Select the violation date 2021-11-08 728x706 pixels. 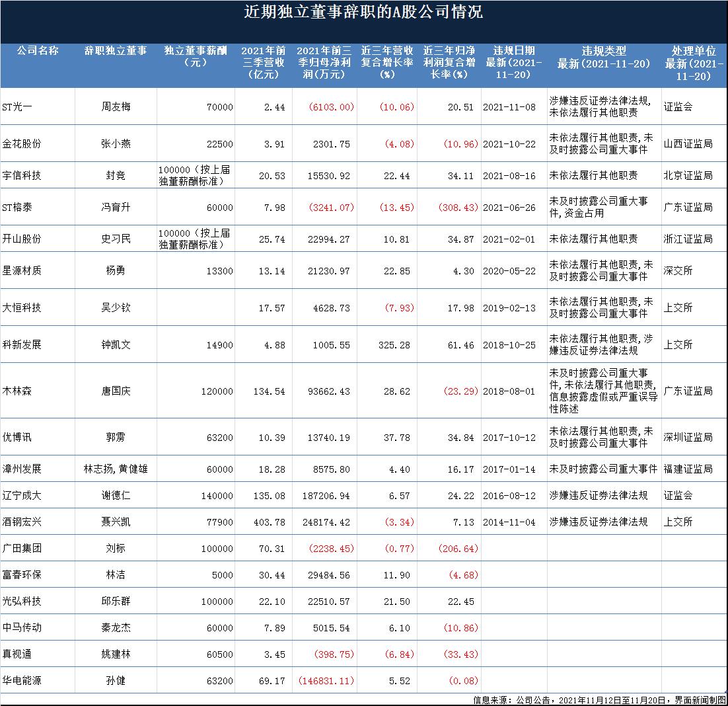click(x=509, y=107)
